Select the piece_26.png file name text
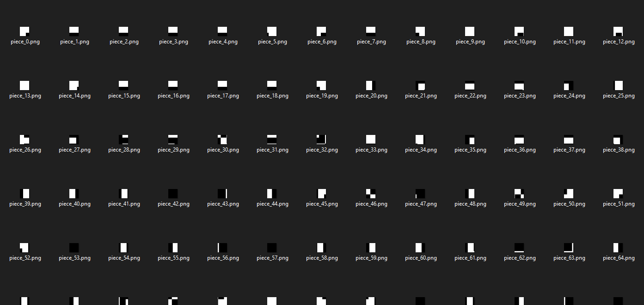Viewport: 644px width, 305px height. [x=25, y=150]
